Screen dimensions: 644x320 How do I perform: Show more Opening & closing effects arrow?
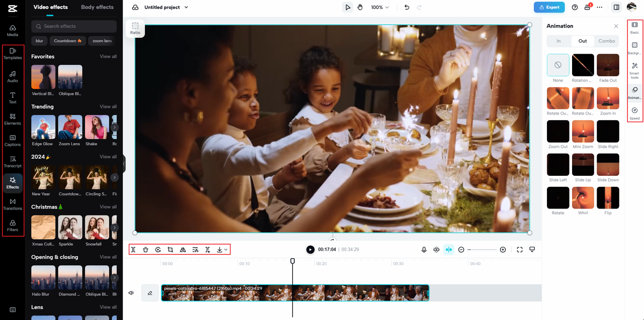tap(115, 278)
